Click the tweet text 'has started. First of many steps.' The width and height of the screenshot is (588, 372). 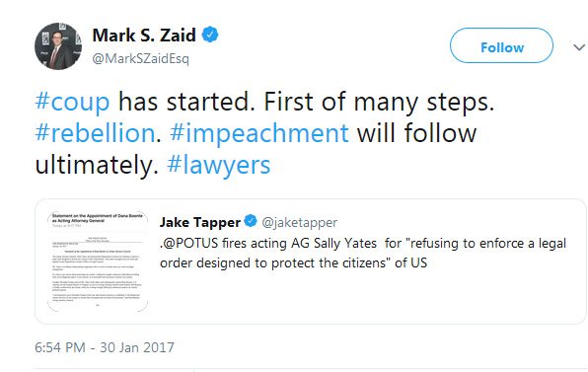click(x=307, y=102)
